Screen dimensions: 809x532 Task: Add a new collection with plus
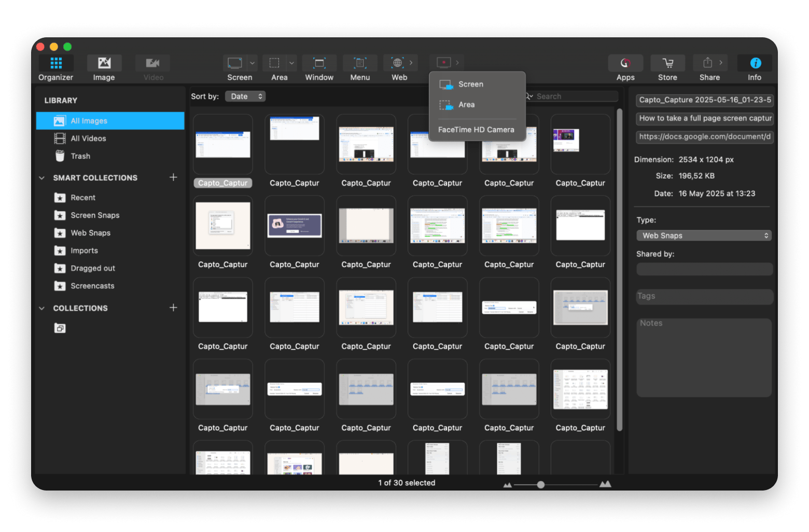point(173,307)
